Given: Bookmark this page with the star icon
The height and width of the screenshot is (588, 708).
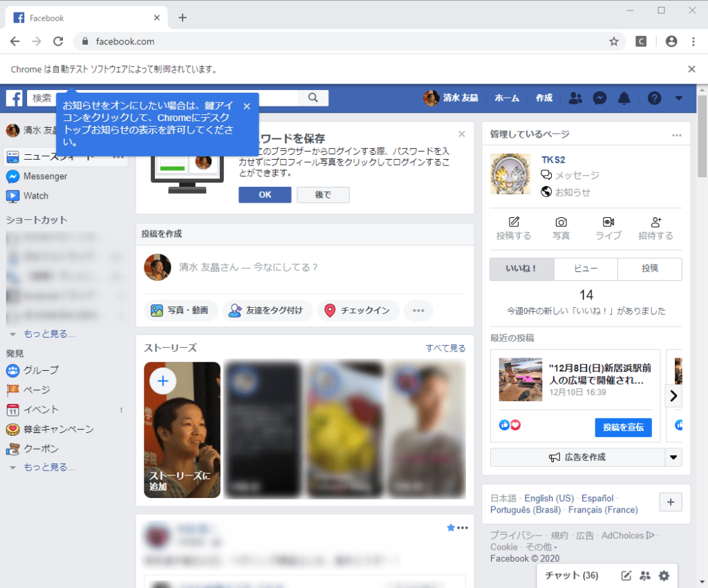Looking at the screenshot, I should point(614,42).
